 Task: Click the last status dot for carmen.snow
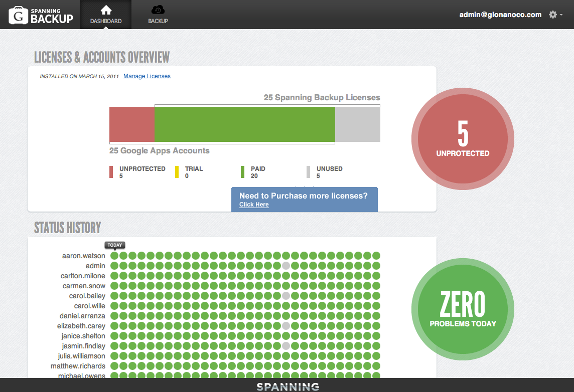point(376,286)
